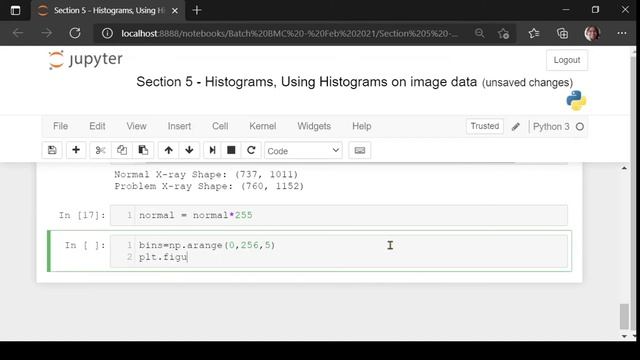Click the notebook scrollbar up arrow

click(624, 168)
